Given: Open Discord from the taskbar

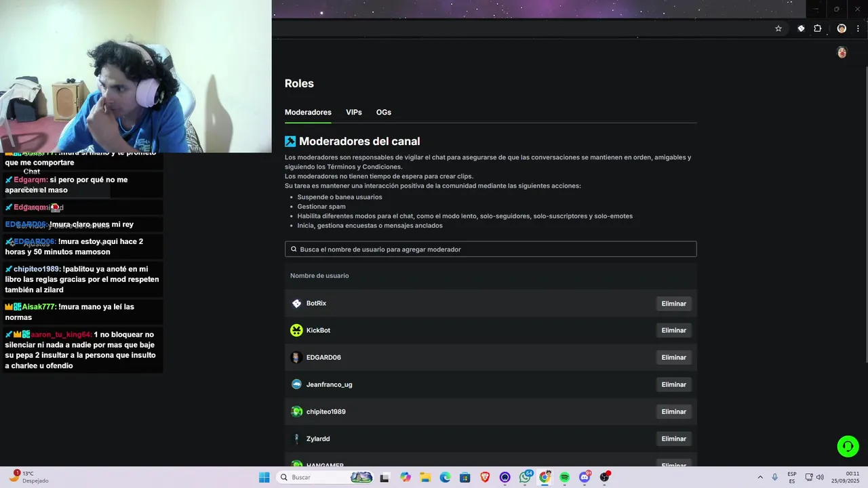Looking at the screenshot, I should click(585, 477).
